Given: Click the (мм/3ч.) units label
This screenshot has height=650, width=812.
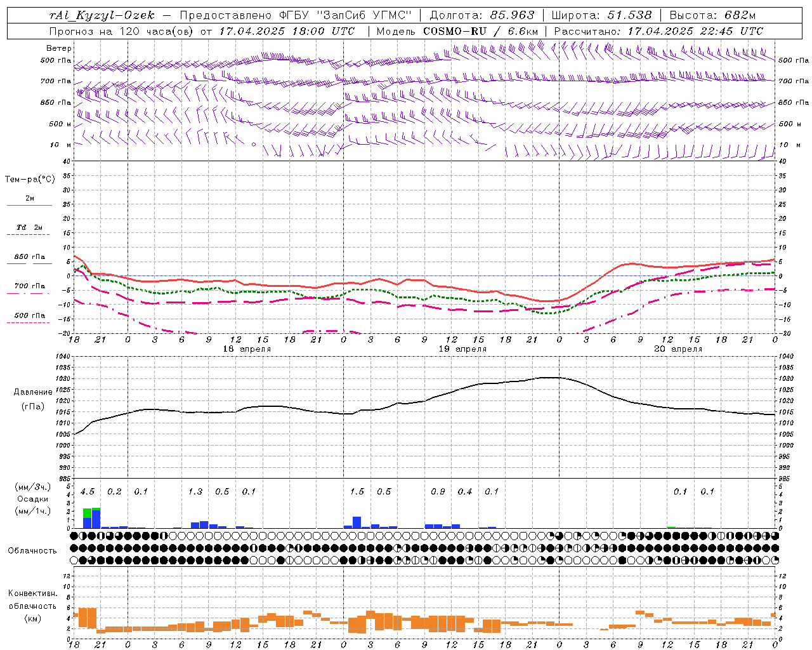Looking at the screenshot, I should coord(33,487).
